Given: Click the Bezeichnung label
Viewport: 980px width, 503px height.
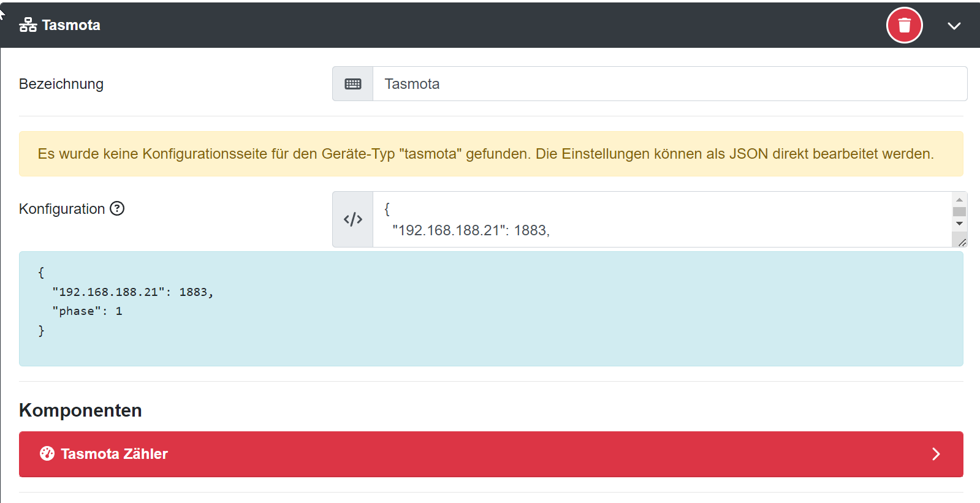Looking at the screenshot, I should pyautogui.click(x=61, y=84).
